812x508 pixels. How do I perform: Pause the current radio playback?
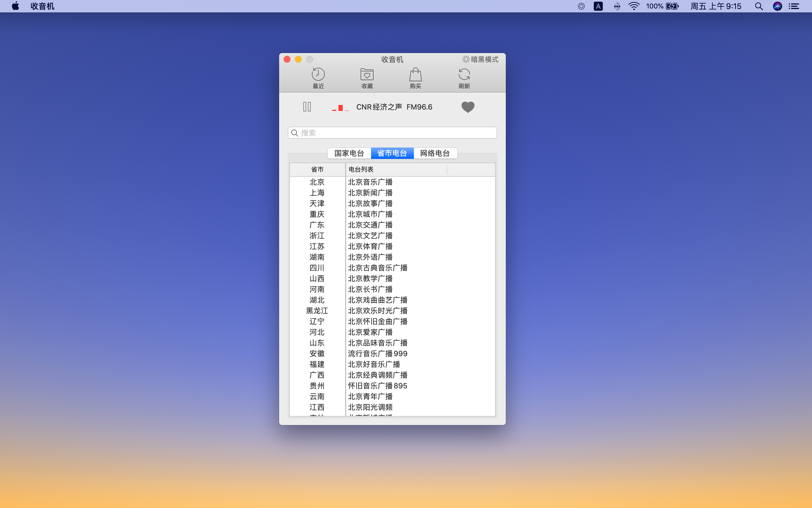point(307,107)
